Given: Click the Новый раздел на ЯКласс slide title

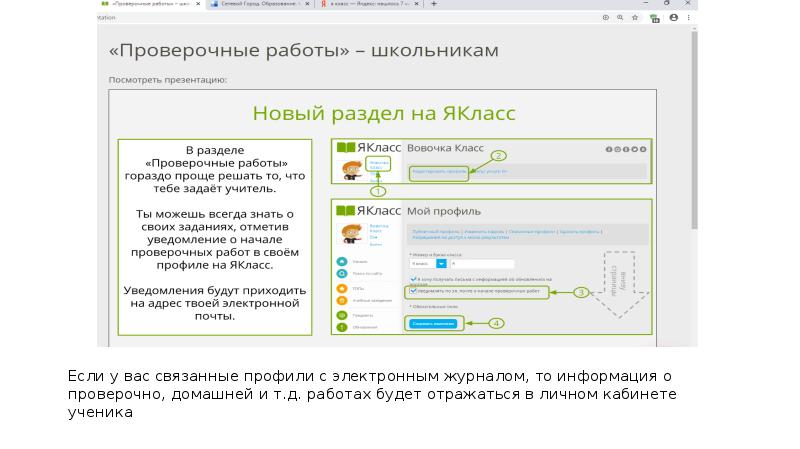Looking at the screenshot, I should (384, 113).
